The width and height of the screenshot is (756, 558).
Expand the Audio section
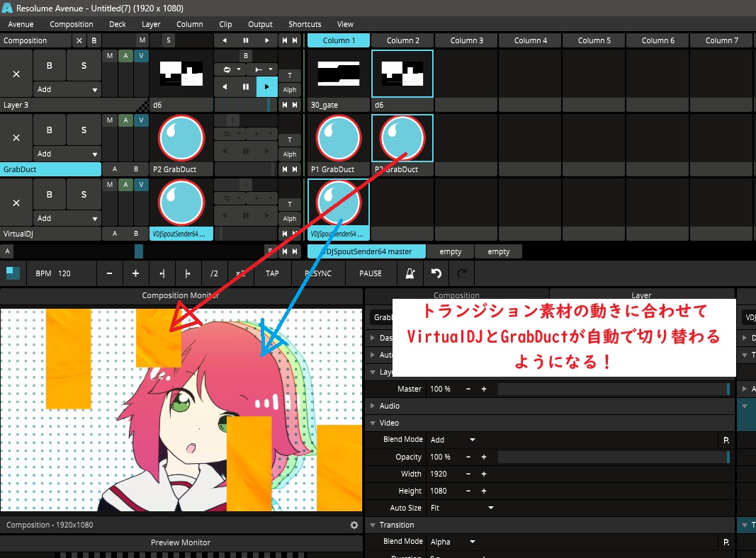[x=373, y=406]
